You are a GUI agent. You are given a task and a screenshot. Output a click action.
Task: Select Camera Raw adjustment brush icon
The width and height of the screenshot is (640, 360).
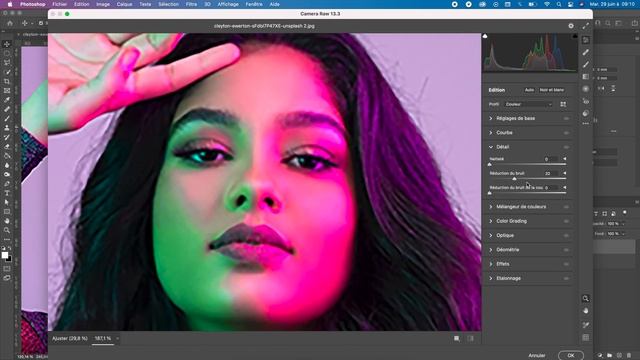click(x=586, y=64)
